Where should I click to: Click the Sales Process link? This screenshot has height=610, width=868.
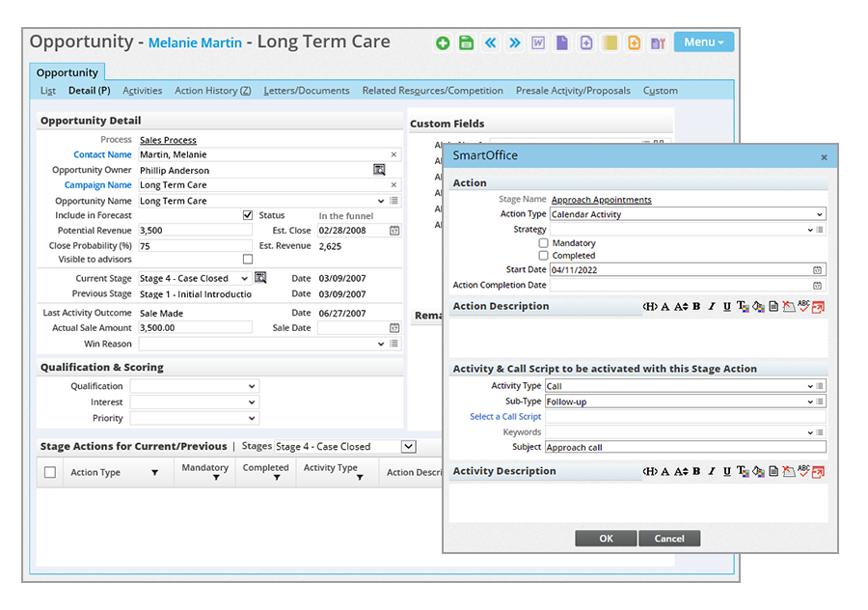[168, 140]
